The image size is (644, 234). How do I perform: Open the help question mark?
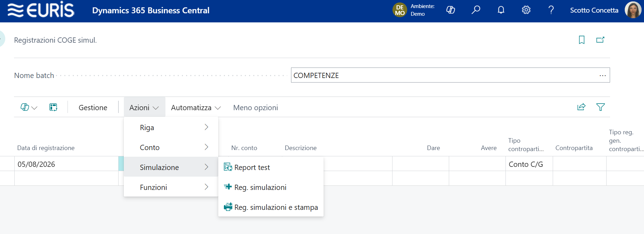(x=551, y=10)
